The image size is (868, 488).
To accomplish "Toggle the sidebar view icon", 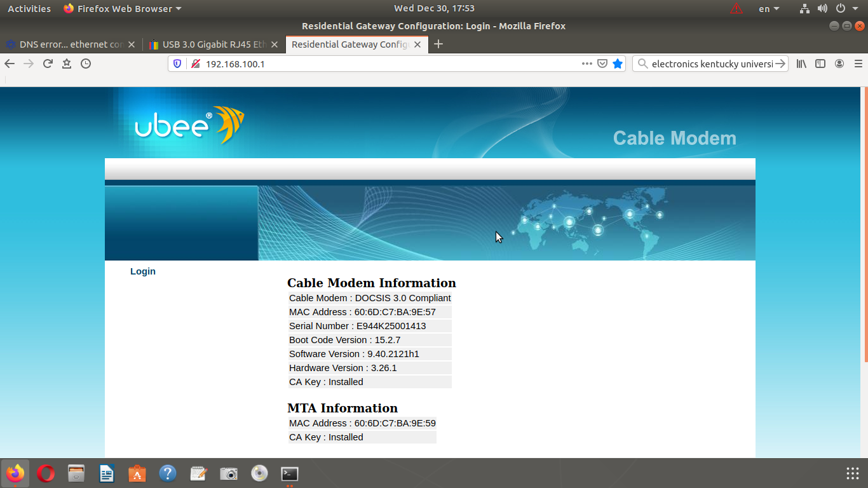I will coord(820,64).
